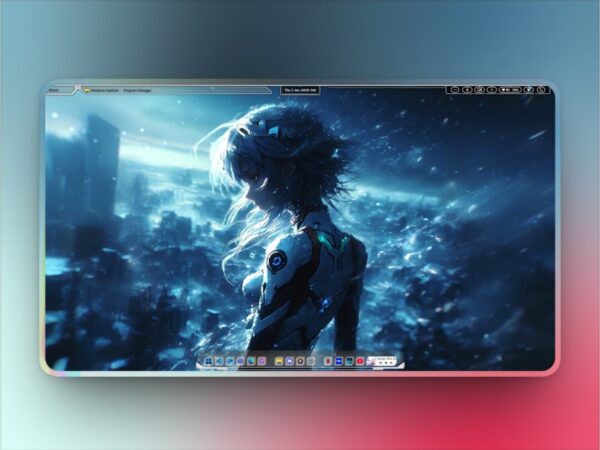Open the yellow folder icon in the dock
This screenshot has width=600, height=450.
pos(278,361)
